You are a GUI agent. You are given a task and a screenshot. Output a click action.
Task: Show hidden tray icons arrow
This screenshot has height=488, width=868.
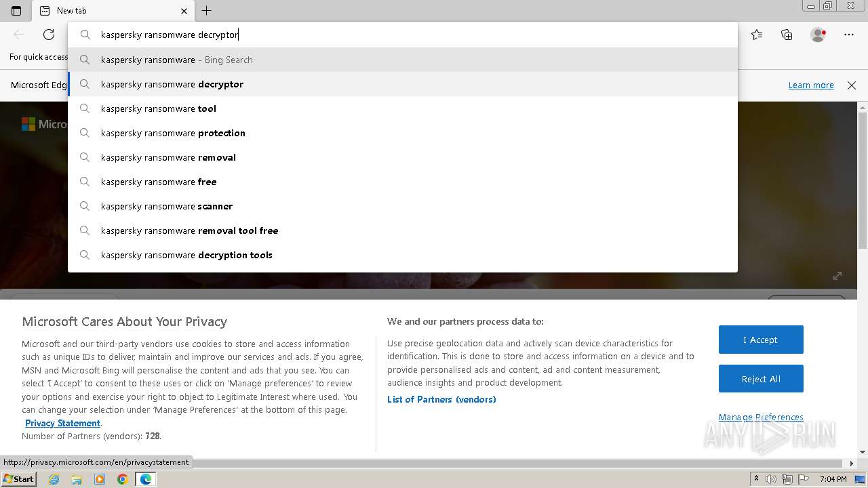(757, 479)
